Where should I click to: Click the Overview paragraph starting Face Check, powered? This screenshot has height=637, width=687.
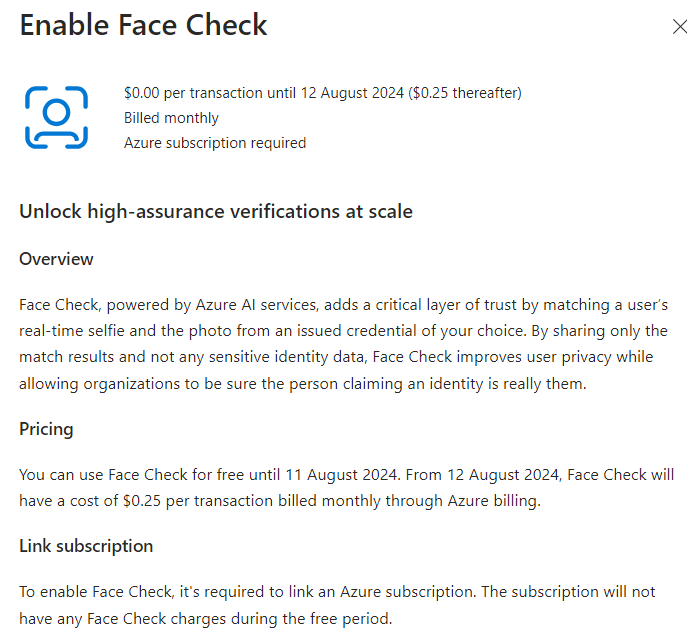pyautogui.click(x=344, y=344)
